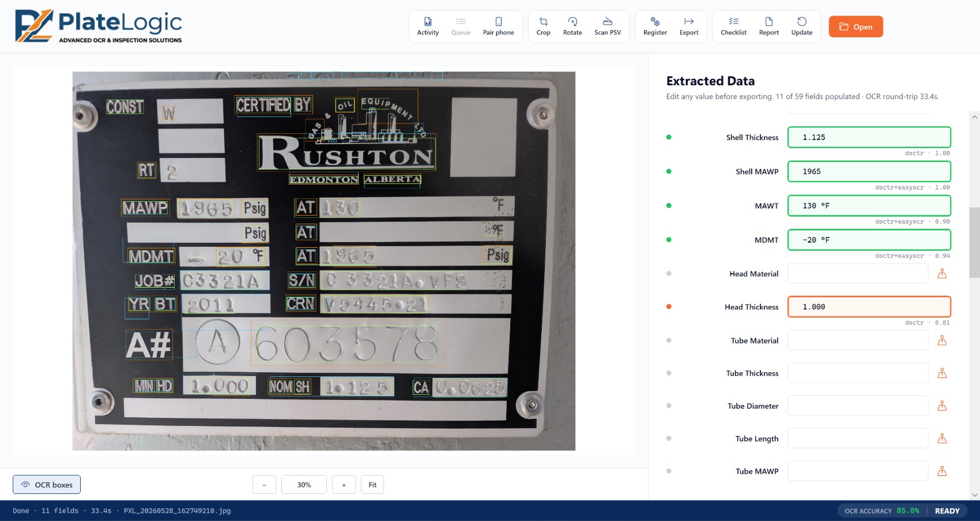Viewport: 980px width, 521px height.
Task: Open the Queue list
Action: click(461, 27)
